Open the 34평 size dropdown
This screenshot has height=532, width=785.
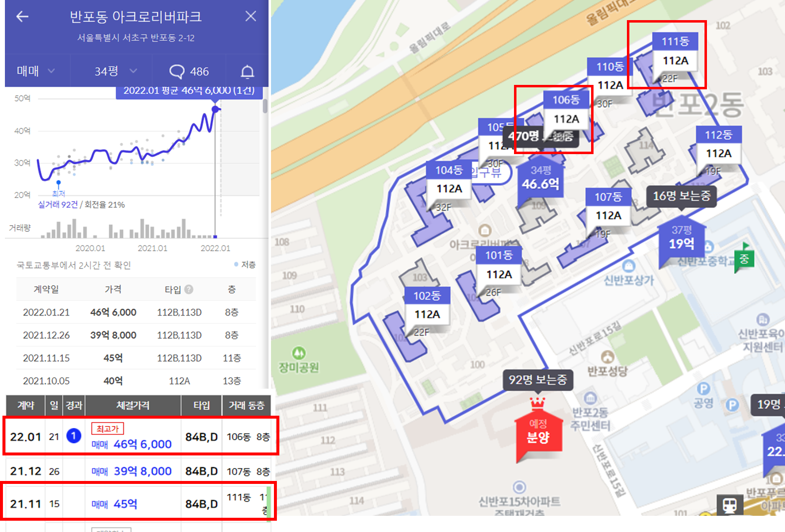[115, 71]
